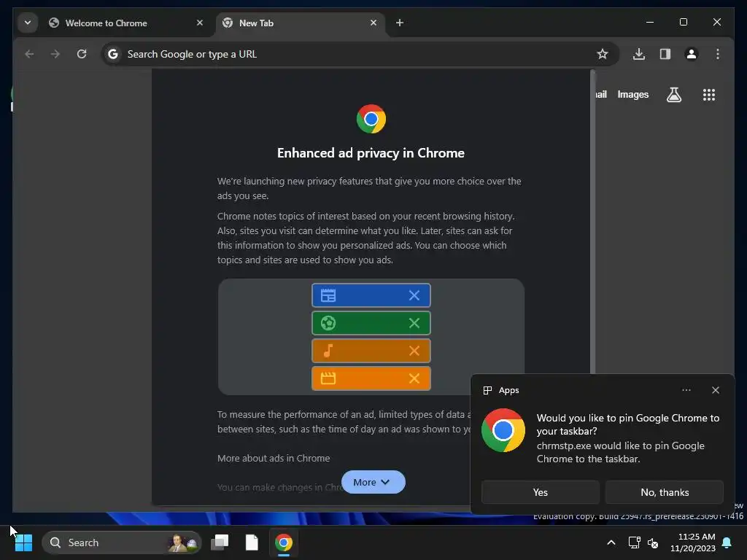747x560 pixels.
Task: Remove the orange movie topic chip
Action: tap(414, 378)
